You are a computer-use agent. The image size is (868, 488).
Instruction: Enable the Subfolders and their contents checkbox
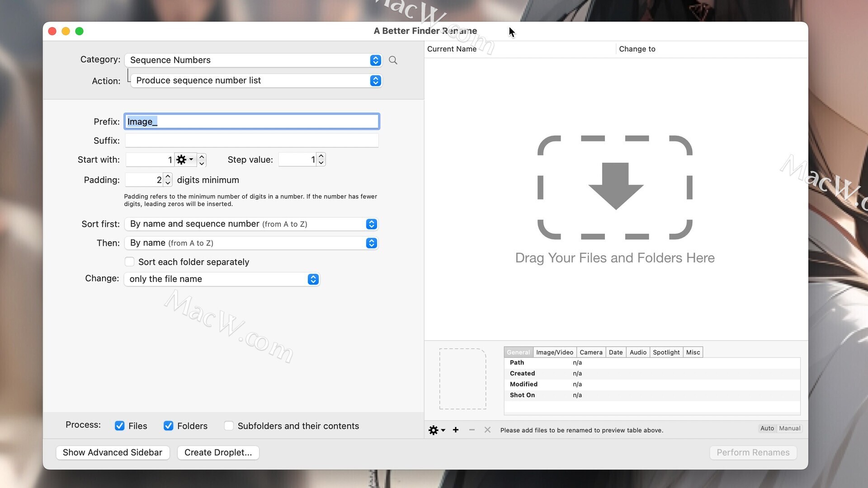[x=229, y=426]
